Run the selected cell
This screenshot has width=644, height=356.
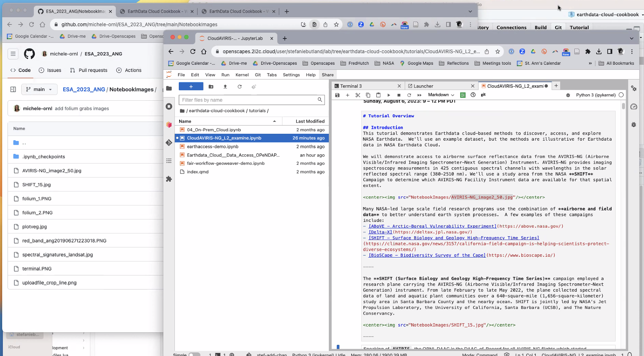pyautogui.click(x=389, y=95)
